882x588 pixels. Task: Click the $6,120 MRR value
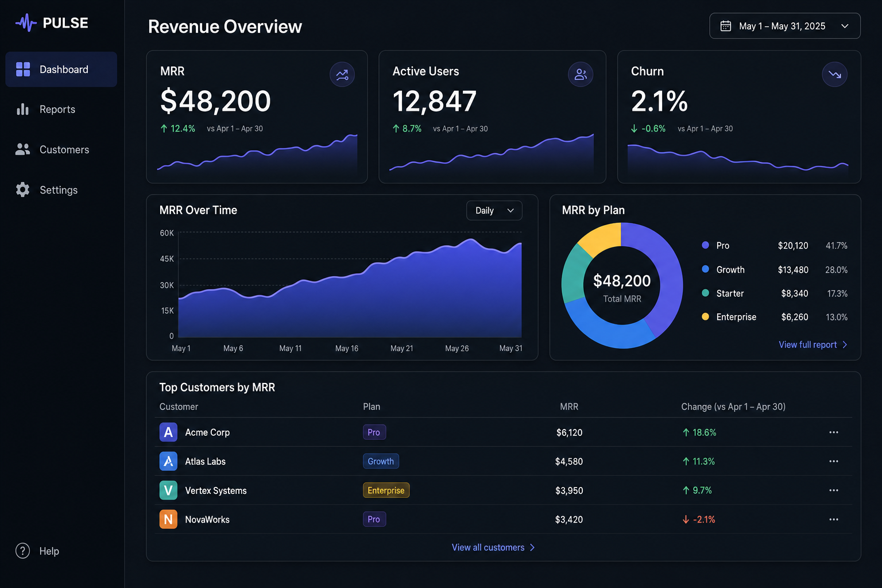[569, 432]
